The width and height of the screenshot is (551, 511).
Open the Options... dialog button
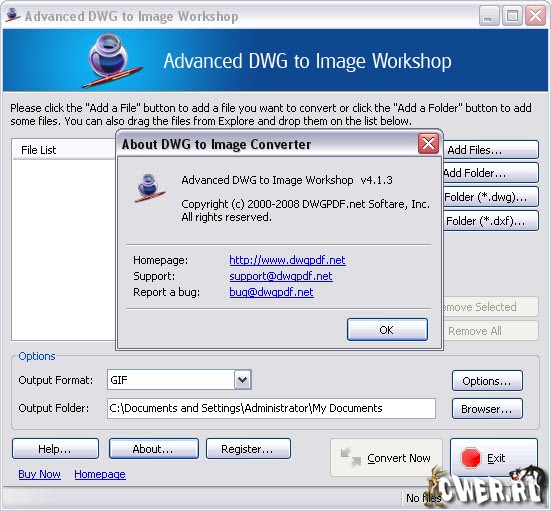pyautogui.click(x=487, y=381)
